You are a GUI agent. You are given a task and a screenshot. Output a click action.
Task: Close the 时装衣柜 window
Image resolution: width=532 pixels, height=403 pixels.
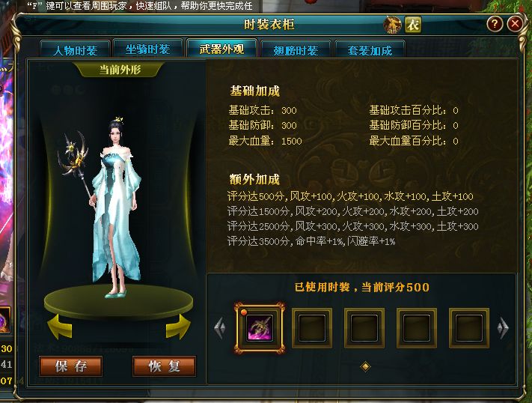515,24
